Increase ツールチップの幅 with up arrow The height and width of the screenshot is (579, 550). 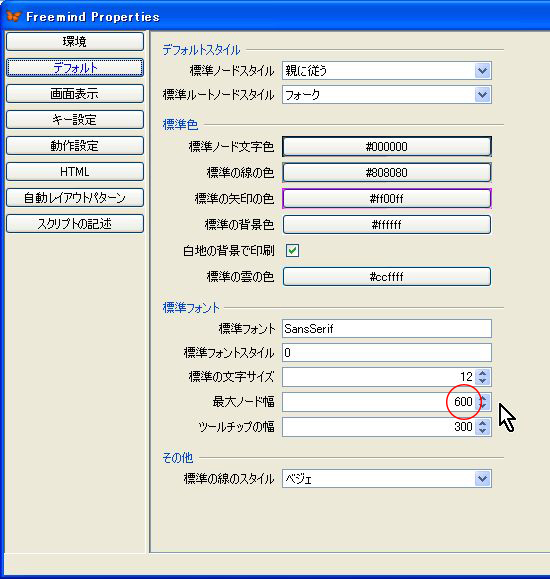tap(483, 423)
